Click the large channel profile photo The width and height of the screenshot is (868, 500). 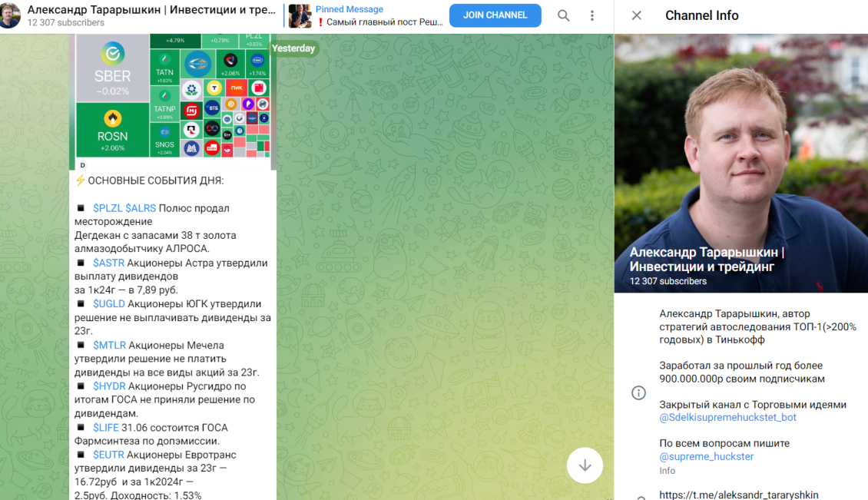click(740, 164)
